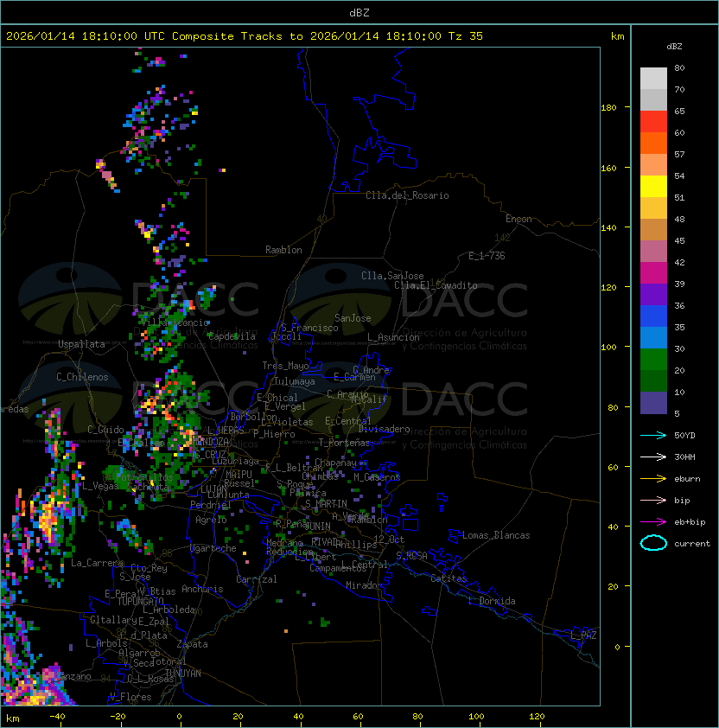Image resolution: width=719 pixels, height=728 pixels.
Task: Click the 'C_Guido' place label
Action: [x=105, y=430]
